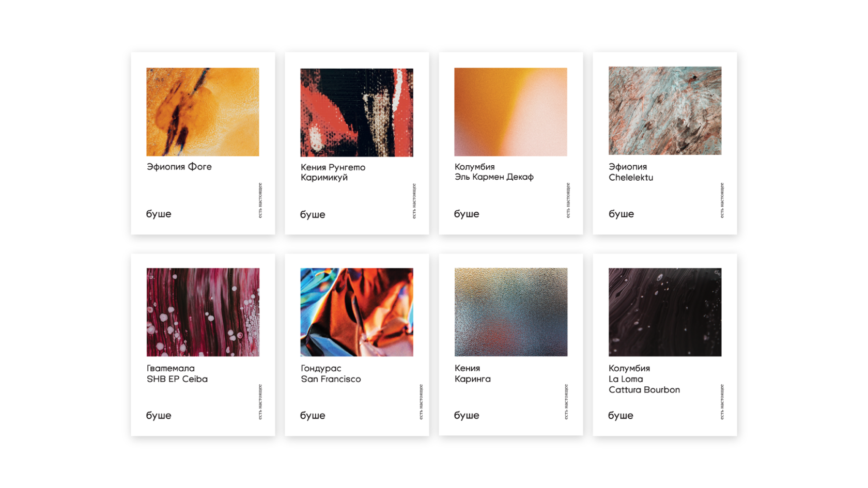Open the Колумбия Эль Кармен Декаф title
868x488 pixels.
point(494,172)
